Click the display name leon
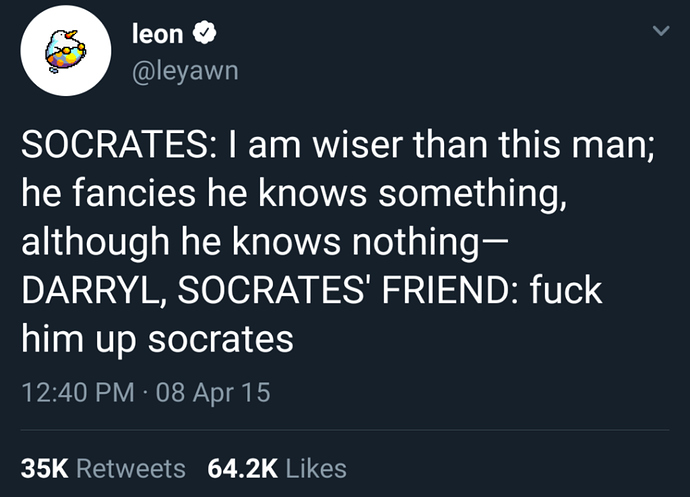This screenshot has width=690, height=497. 157,34
